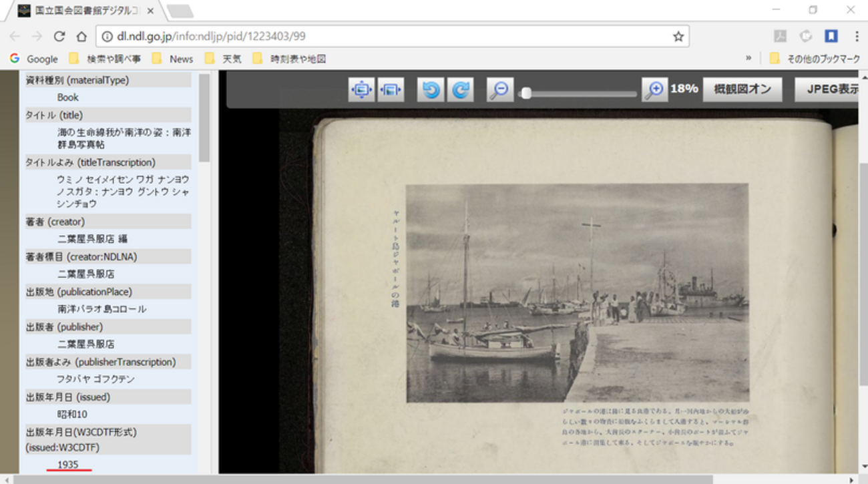Click the Adobe Acrobat extension icon

coord(779,36)
